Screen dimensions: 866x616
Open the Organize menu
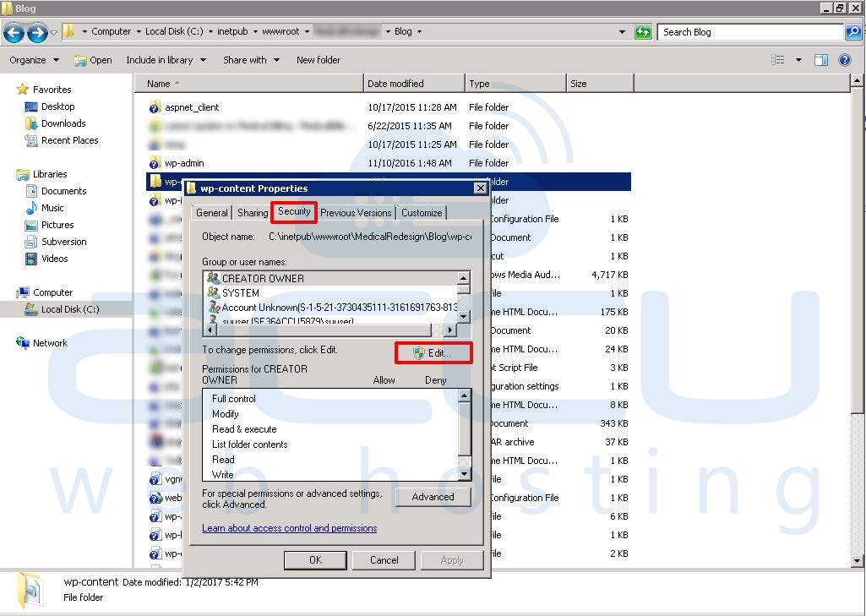coord(35,60)
